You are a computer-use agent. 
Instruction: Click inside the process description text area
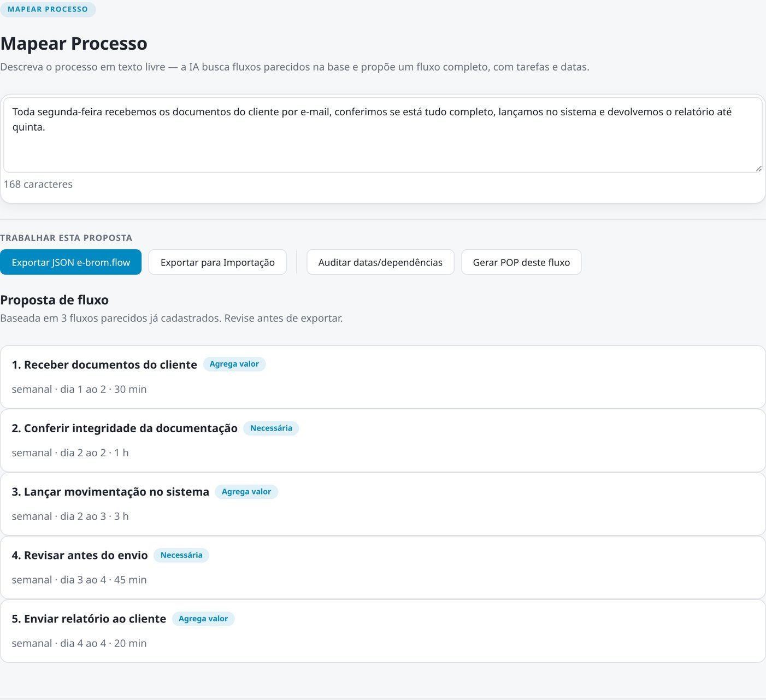point(382,135)
